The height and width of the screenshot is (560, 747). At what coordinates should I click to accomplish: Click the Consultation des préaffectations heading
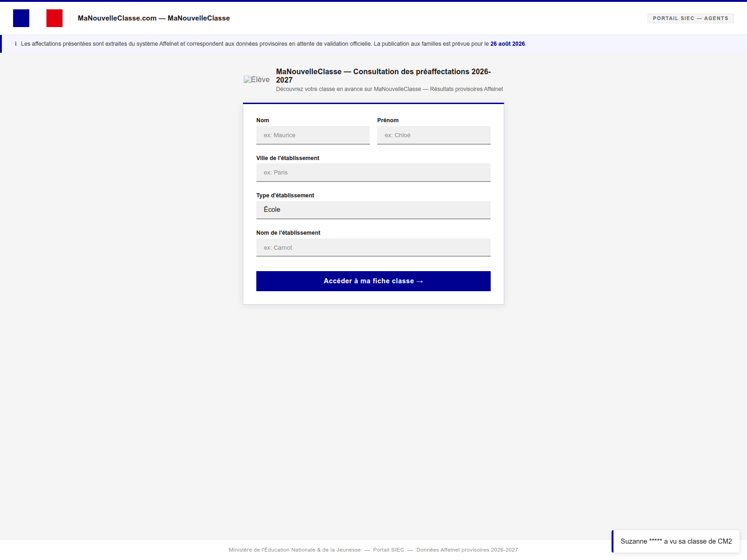click(x=383, y=76)
